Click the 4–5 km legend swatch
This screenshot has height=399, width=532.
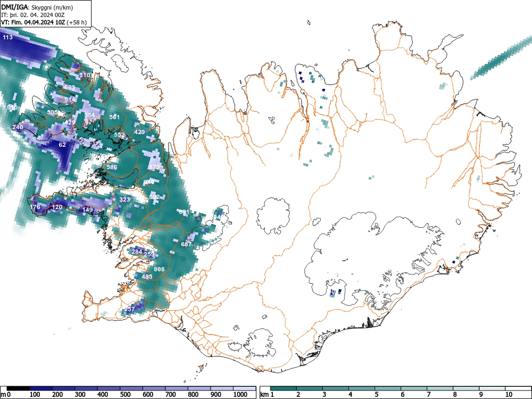coord(362,388)
